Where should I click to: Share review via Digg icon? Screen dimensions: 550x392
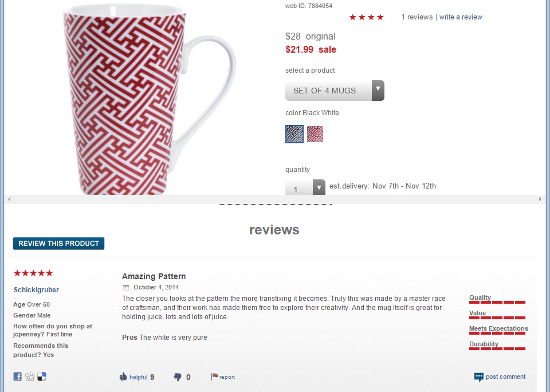pos(30,377)
